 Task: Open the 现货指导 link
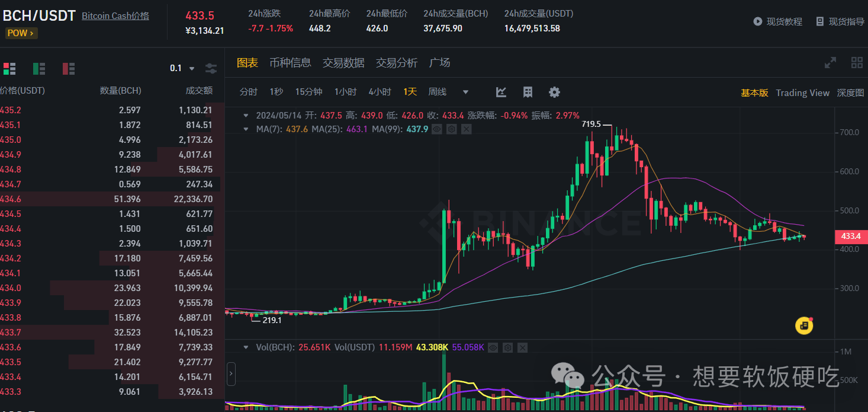click(x=847, y=21)
